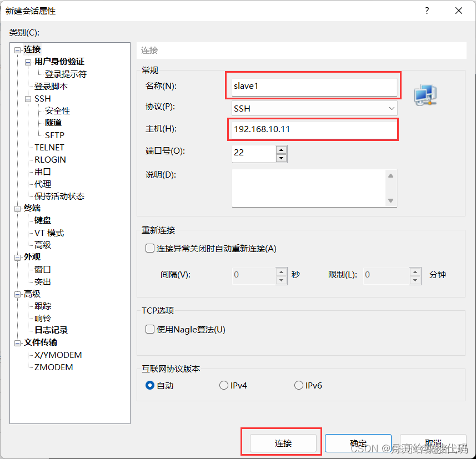Image resolution: width=476 pixels, height=459 pixels.
Task: Enable 使用Nagle算法 checkbox
Action: point(150,329)
